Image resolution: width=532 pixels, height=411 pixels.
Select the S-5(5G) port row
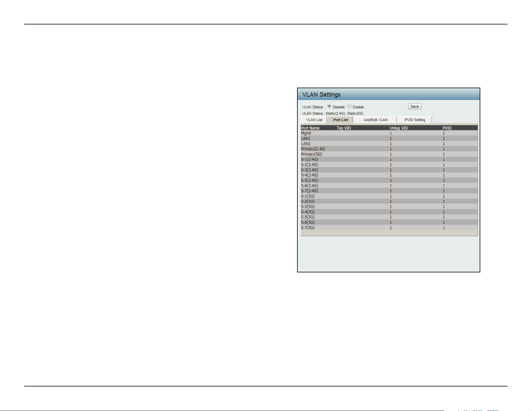pyautogui.click(x=389, y=217)
